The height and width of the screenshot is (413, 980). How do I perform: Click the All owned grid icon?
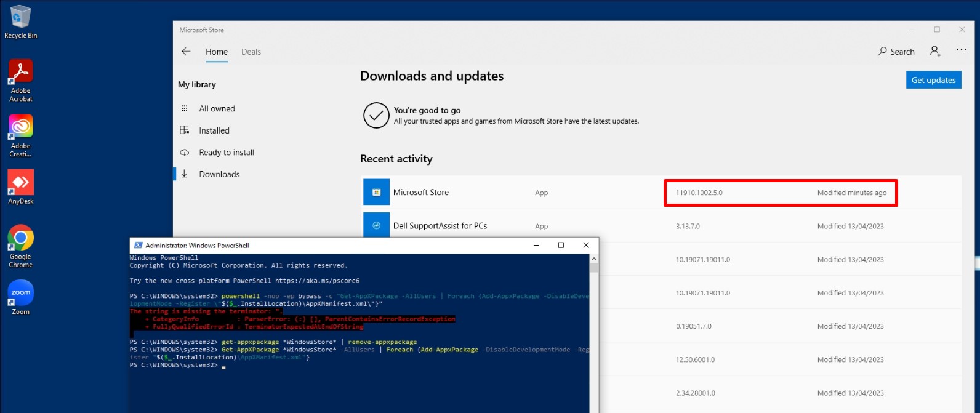(184, 108)
